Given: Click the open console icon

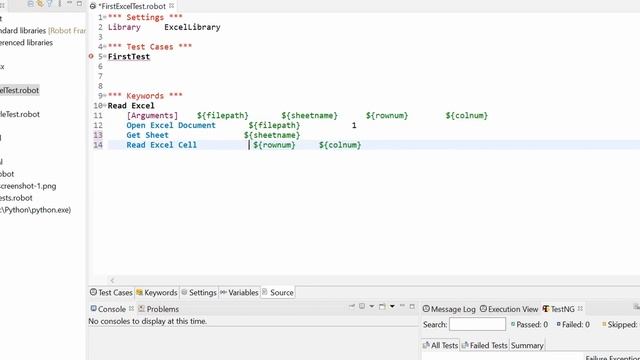Looking at the screenshot, I should click(382, 306).
